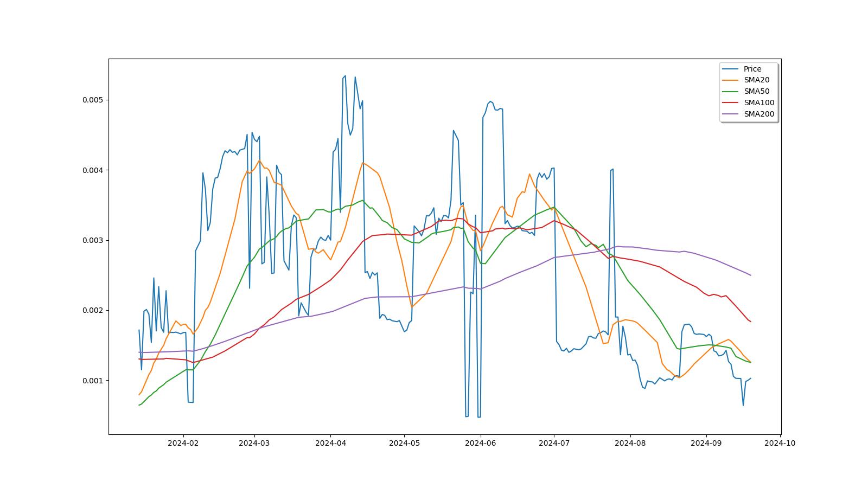Image resolution: width=868 pixels, height=488 pixels.
Task: Click the blue Price line sample in legend
Action: click(x=731, y=69)
